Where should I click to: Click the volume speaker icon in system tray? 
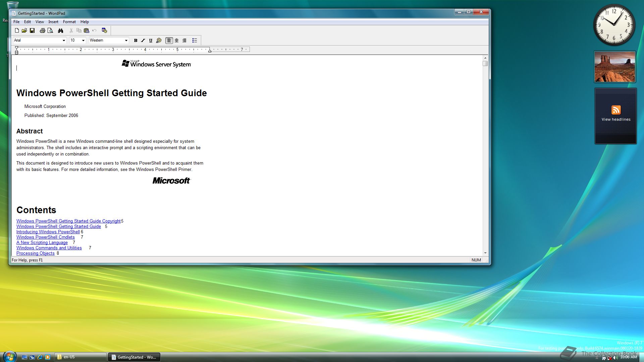(615, 358)
